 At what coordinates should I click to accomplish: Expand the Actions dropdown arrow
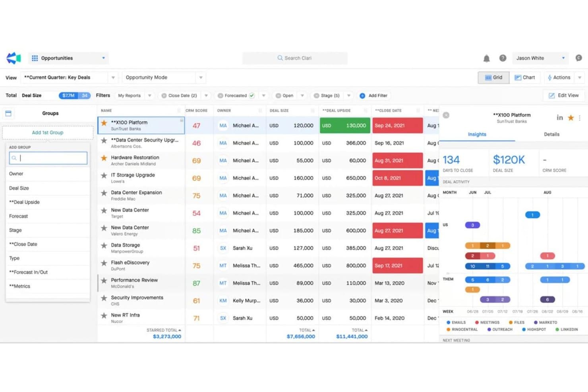click(580, 78)
